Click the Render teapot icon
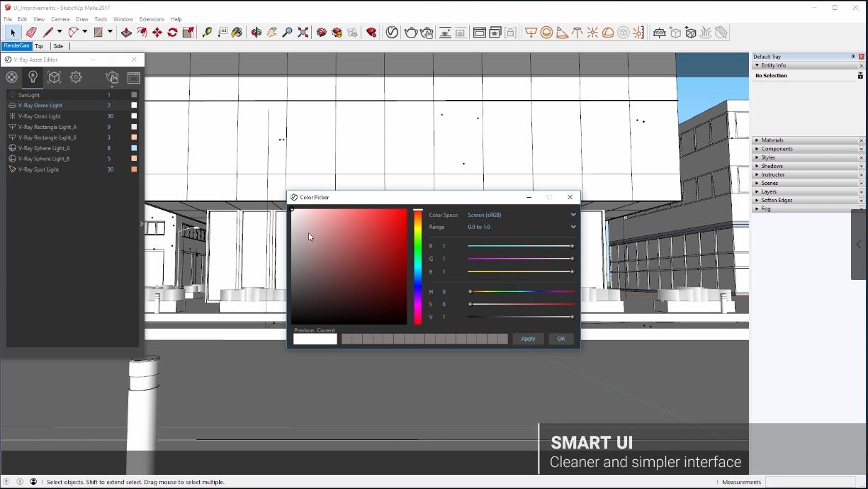The image size is (868, 489). 410,33
